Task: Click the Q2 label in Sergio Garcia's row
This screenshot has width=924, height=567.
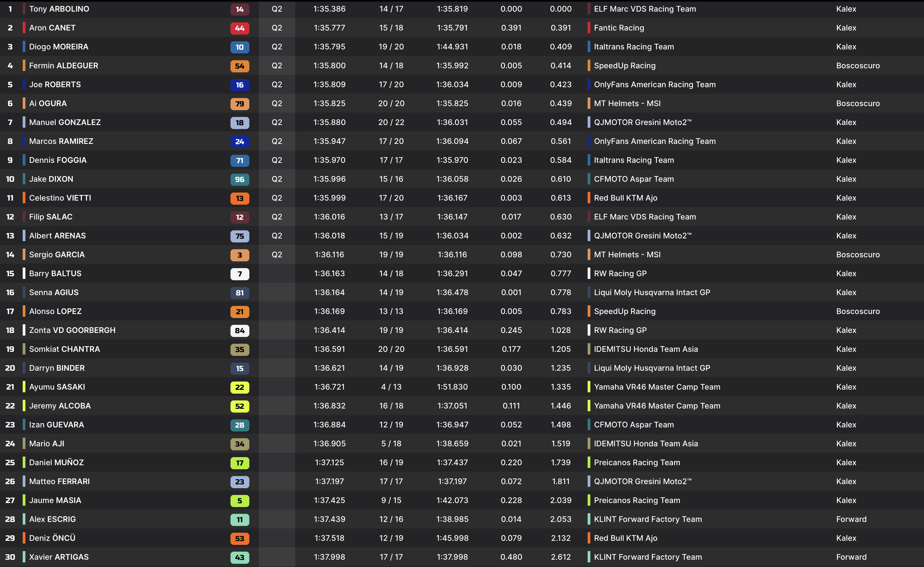Action: point(276,255)
